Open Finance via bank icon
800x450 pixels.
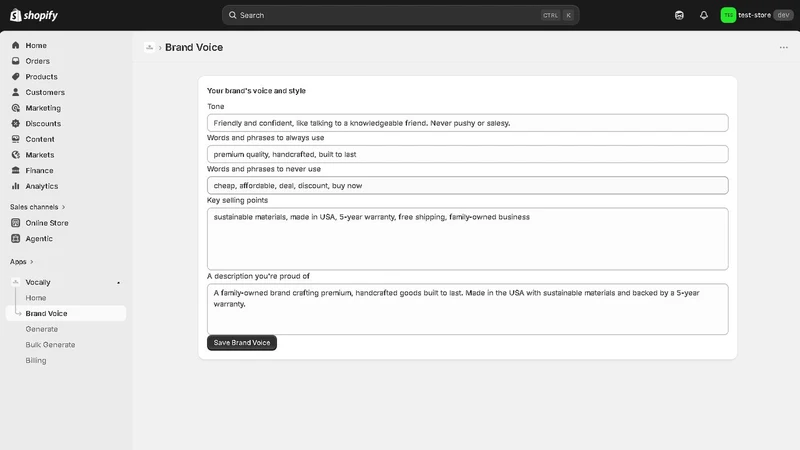click(15, 170)
